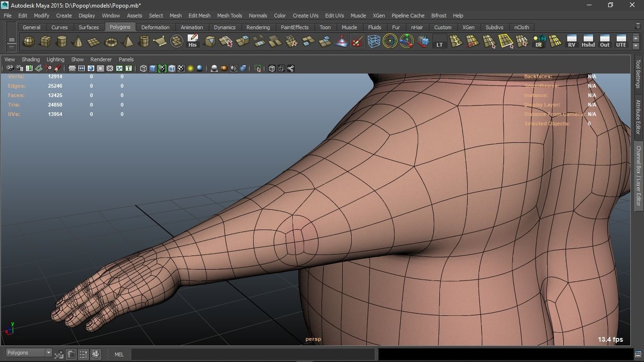Image resolution: width=644 pixels, height=362 pixels.
Task: Create a polygon plane from the shelf
Action: [x=94, y=41]
